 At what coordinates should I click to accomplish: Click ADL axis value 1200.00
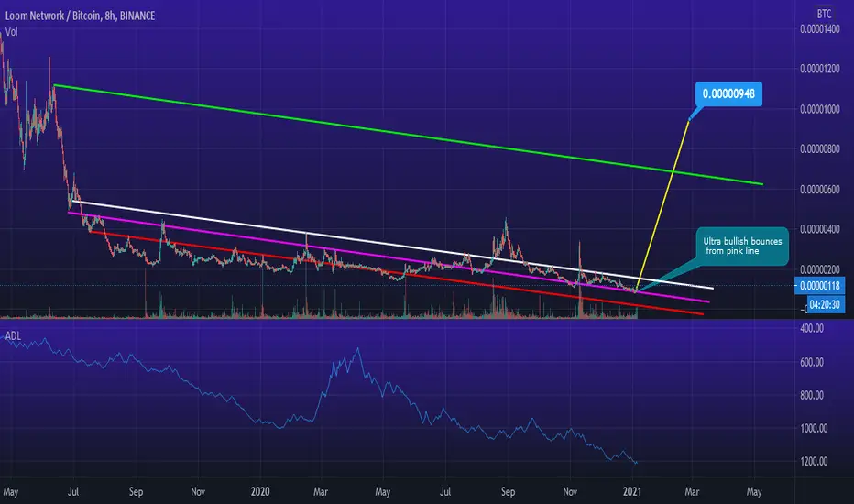(814, 462)
